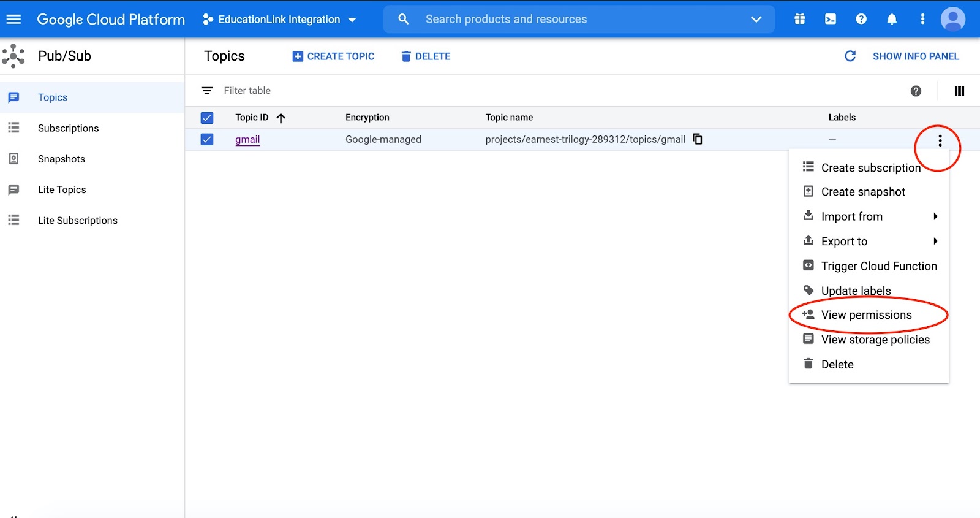Go to Google Cloud Platform home
Image resolution: width=980 pixels, height=518 pixels.
coord(111,19)
